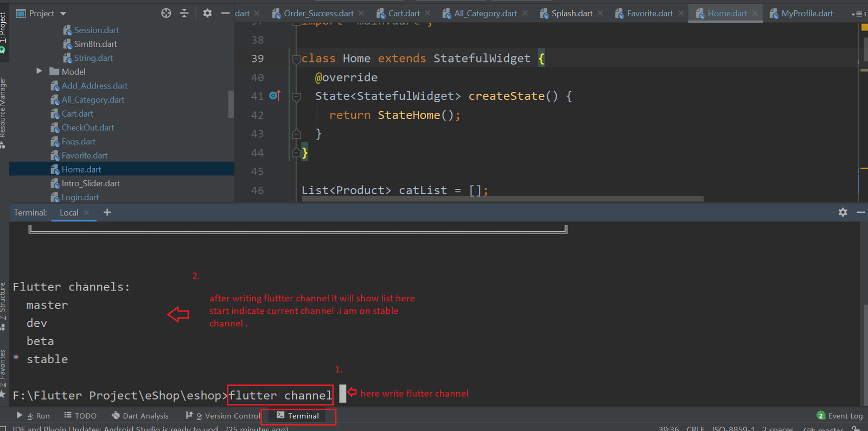Click the editor horizontal scrollbar
Screen dimensions: 868x431
click(x=502, y=199)
